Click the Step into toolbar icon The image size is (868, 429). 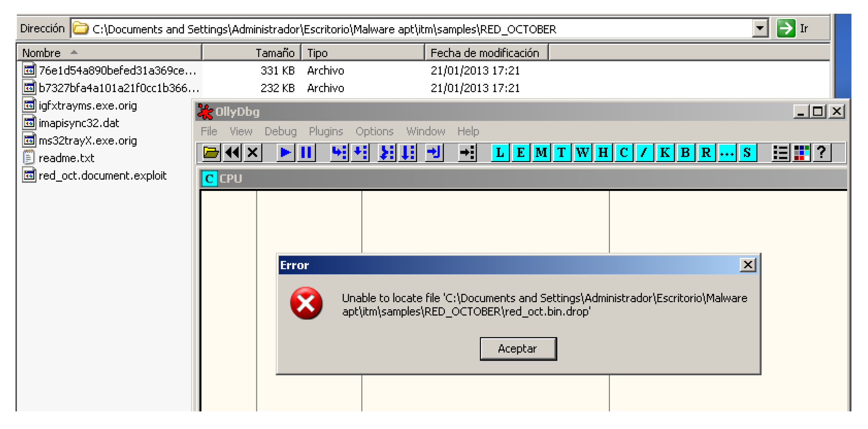(x=339, y=153)
